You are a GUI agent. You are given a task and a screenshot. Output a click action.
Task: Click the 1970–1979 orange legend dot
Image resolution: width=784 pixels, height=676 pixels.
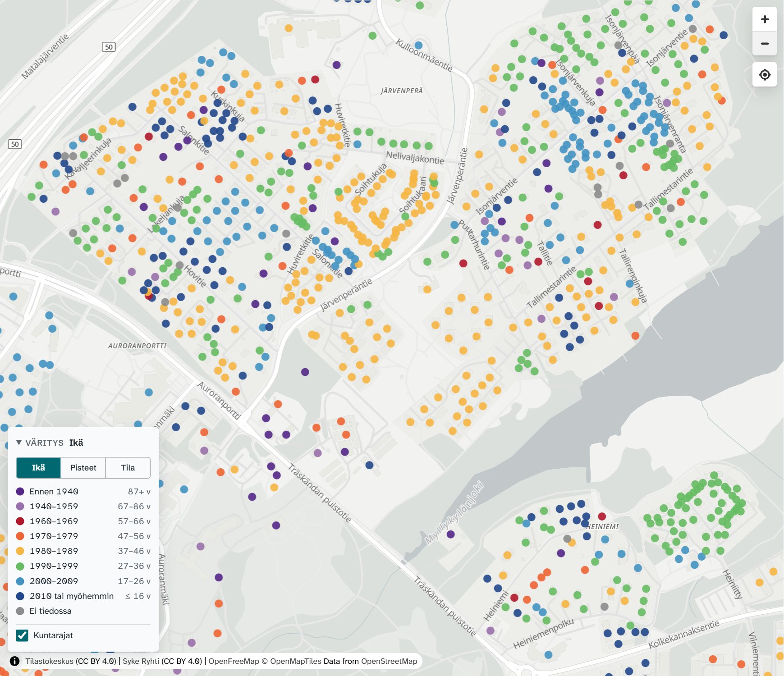tap(20, 536)
